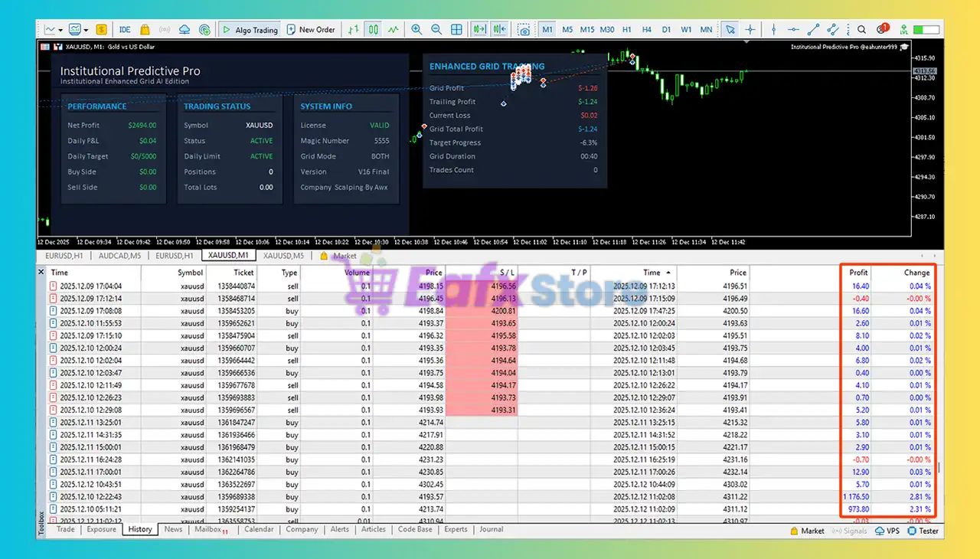Select the H1 timeframe button
The image size is (980, 559).
pos(627,30)
